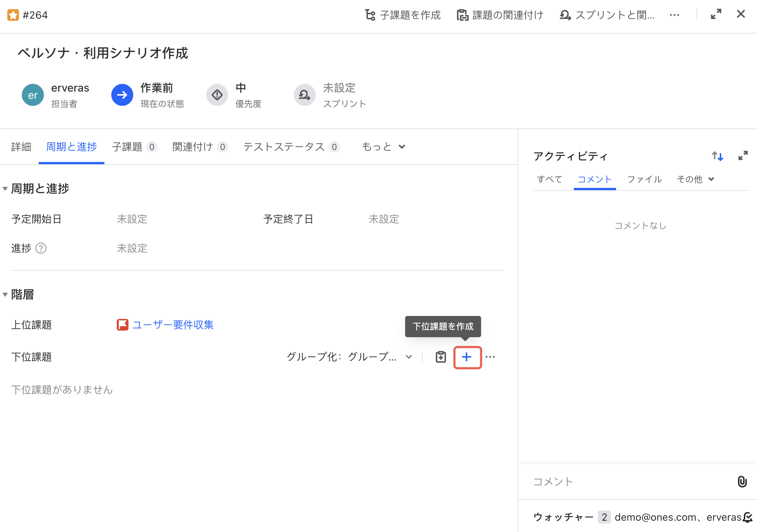The image size is (757, 532).
Task: Click the clipboard icon beside 下位課題
Action: [x=441, y=357]
